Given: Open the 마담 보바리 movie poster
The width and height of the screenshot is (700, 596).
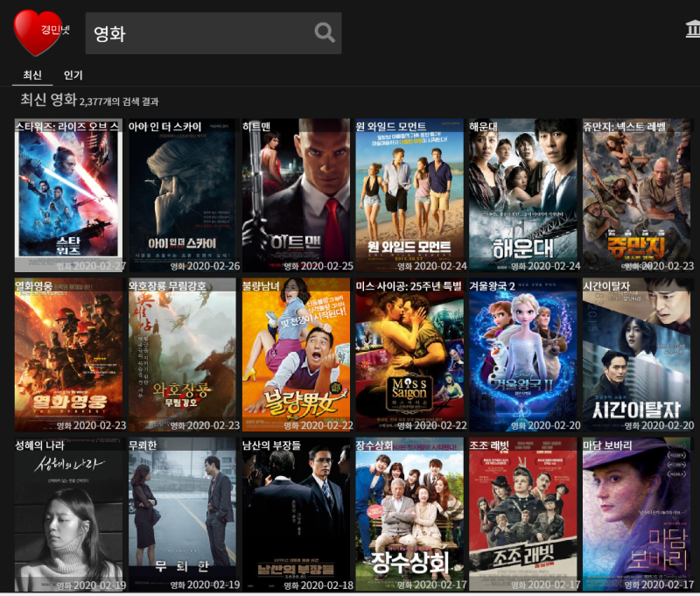Looking at the screenshot, I should pyautogui.click(x=637, y=515).
